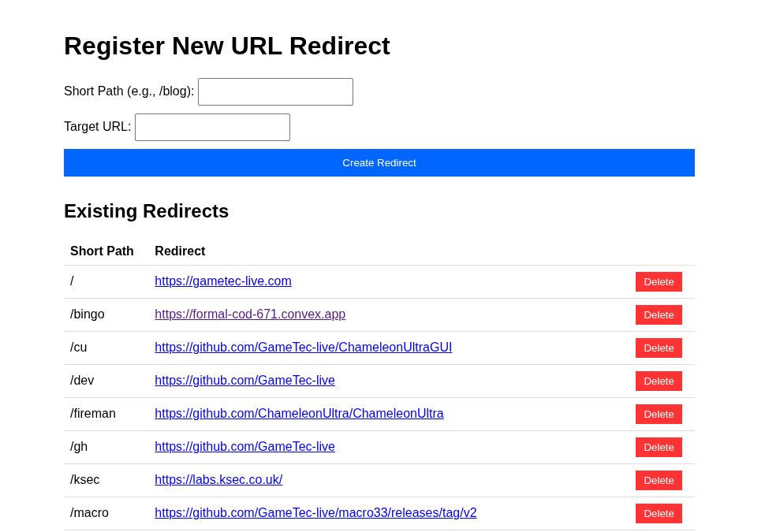780x532 pixels.
Task: Open the macro33 releases v2 link
Action: point(315,513)
